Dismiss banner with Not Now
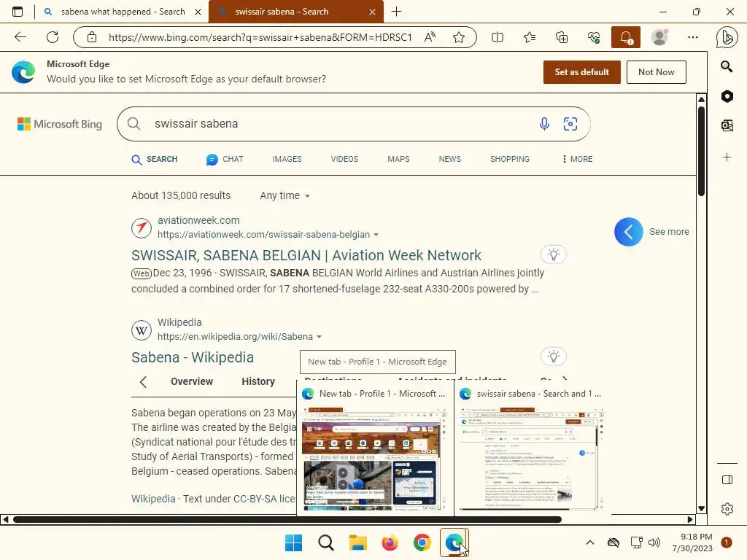Screen dimensions: 747x560 656,72
